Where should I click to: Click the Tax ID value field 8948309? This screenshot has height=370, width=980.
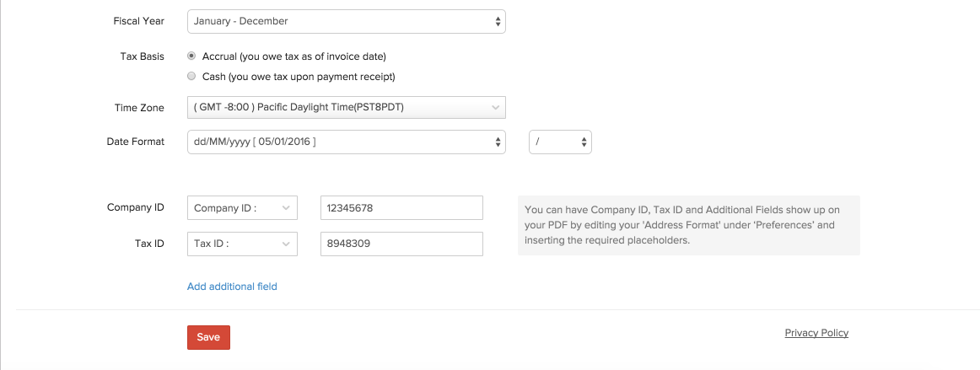click(401, 244)
